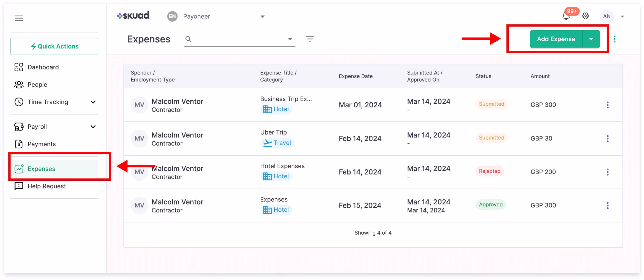Open the hamburger menu icon
The image size is (644, 280).
[19, 18]
